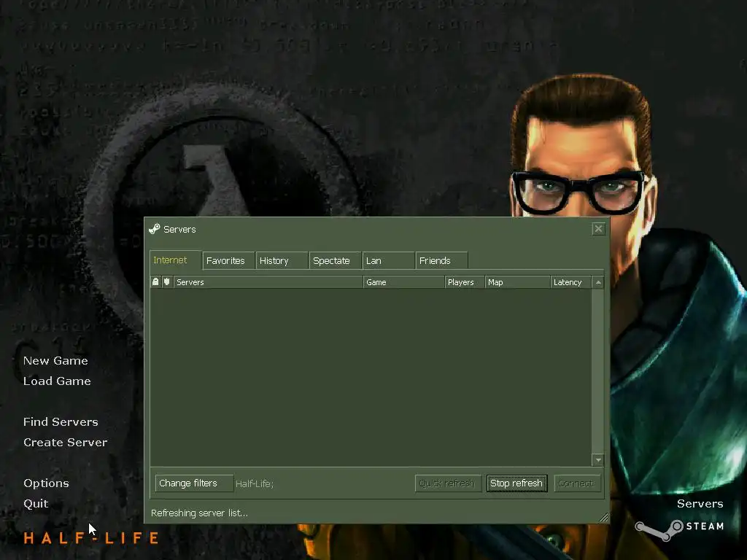Choose Find Servers in main menu
The image size is (747, 560).
pos(61,422)
